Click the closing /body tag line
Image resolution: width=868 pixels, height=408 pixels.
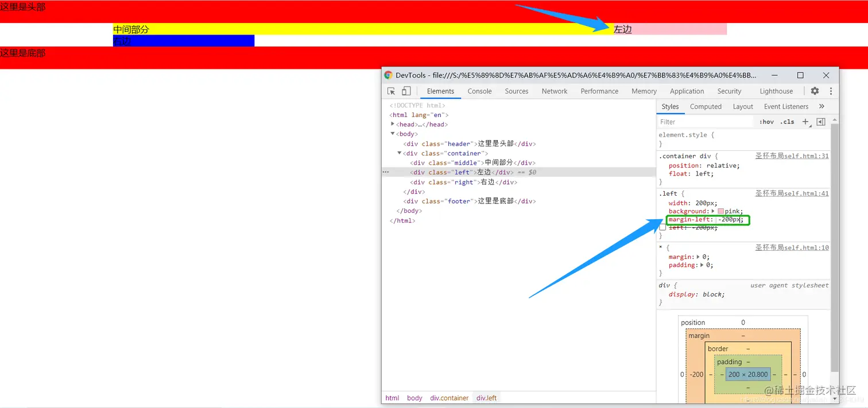(x=409, y=211)
